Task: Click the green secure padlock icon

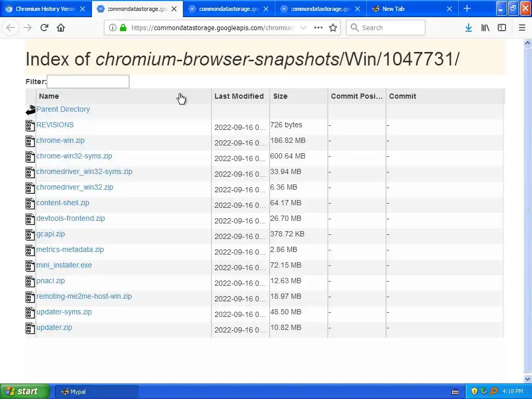Action: tap(123, 28)
